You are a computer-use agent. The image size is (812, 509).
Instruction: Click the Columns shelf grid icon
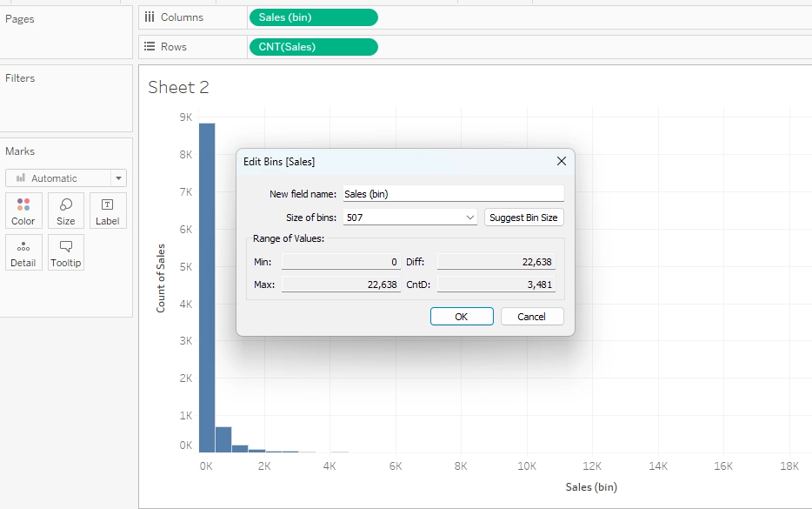pyautogui.click(x=149, y=17)
